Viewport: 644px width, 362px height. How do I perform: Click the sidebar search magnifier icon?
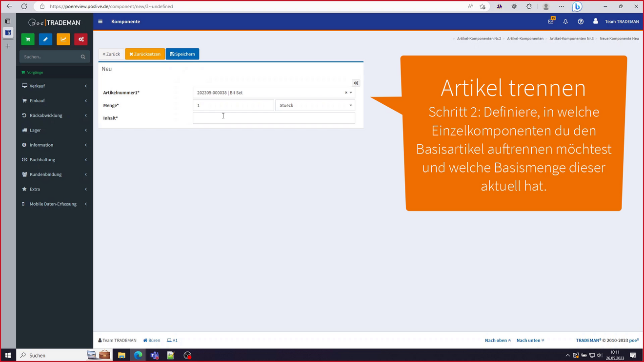tap(83, 57)
